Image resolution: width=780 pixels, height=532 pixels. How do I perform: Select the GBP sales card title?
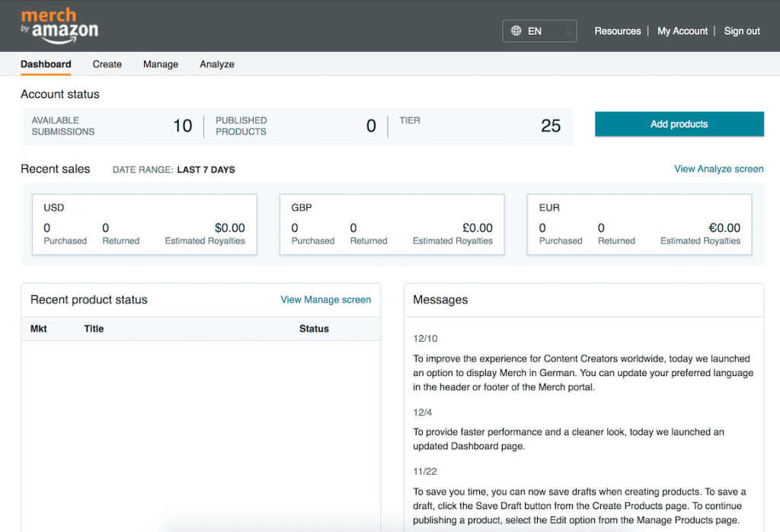(302, 208)
